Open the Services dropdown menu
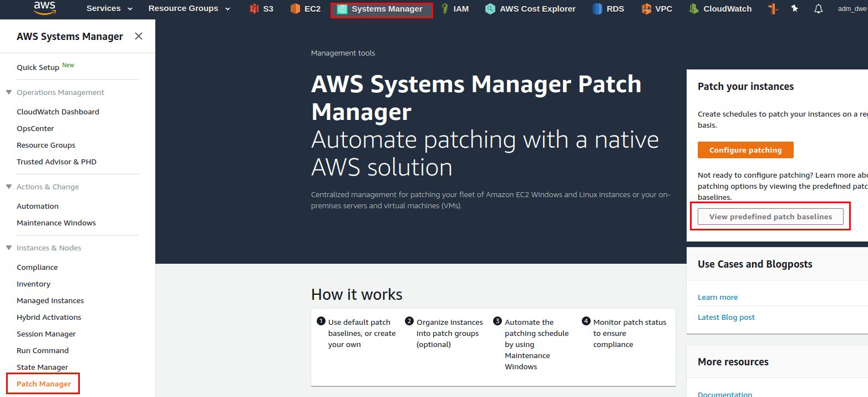This screenshot has width=868, height=397. (109, 9)
